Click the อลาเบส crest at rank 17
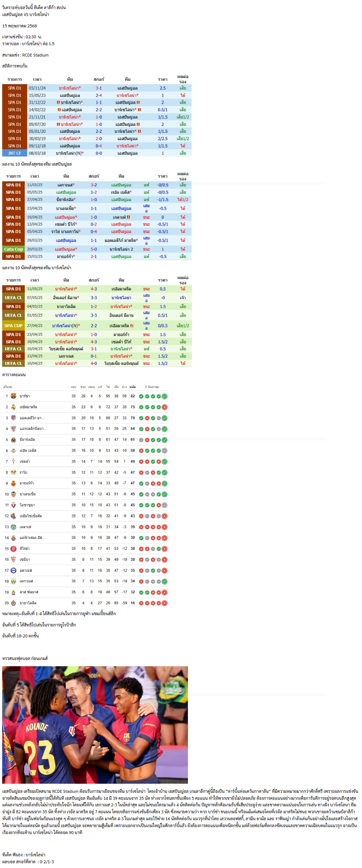Screen dimensions: 362x868 point(14,570)
